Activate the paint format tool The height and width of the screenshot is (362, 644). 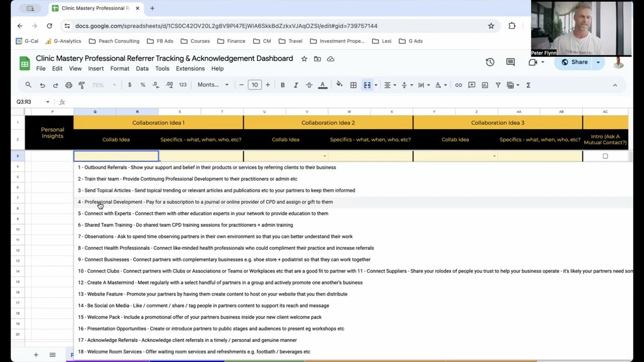click(82, 85)
